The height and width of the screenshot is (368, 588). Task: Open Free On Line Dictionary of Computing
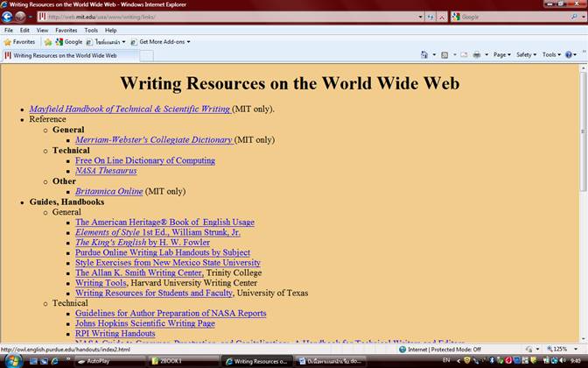coord(145,160)
